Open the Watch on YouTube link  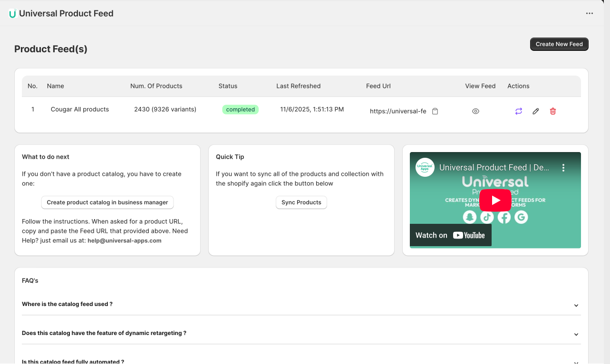[x=450, y=235]
